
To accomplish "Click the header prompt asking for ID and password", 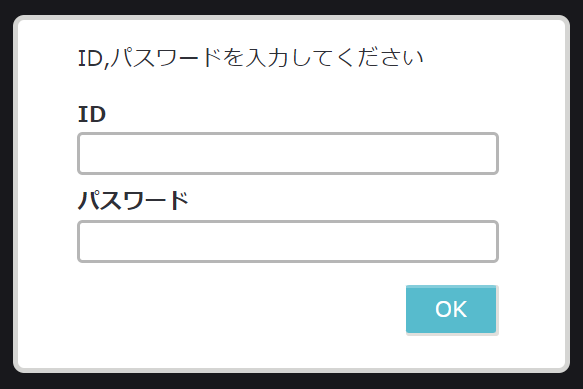I will 251,58.
